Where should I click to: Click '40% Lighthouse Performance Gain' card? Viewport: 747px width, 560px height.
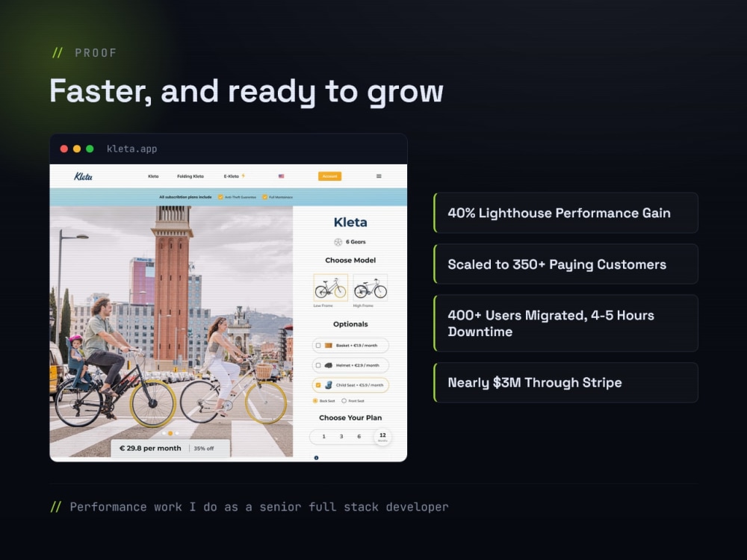click(566, 213)
